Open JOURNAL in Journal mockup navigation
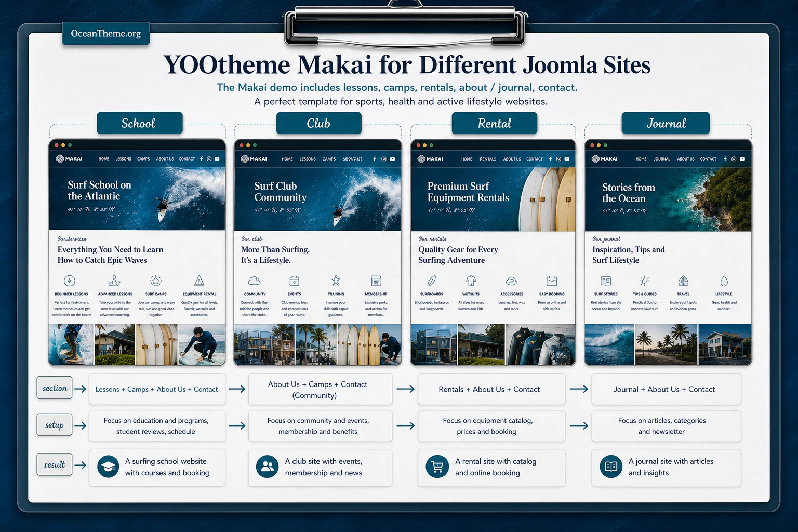The image size is (798, 532). click(x=662, y=159)
